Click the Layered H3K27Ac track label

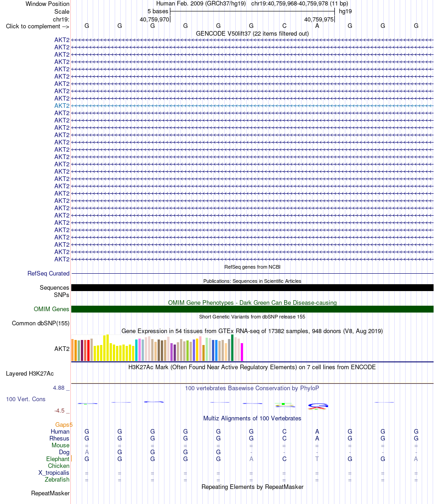pyautogui.click(x=30, y=373)
